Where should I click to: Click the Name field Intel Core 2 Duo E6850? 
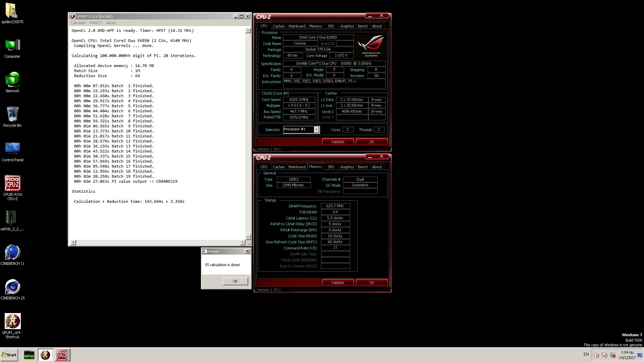click(318, 38)
